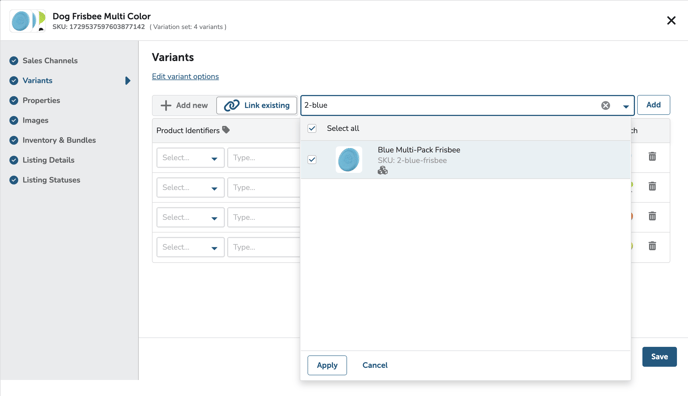688x396 pixels.
Task: Click the Product Identifiers tag icon
Action: coord(226,130)
